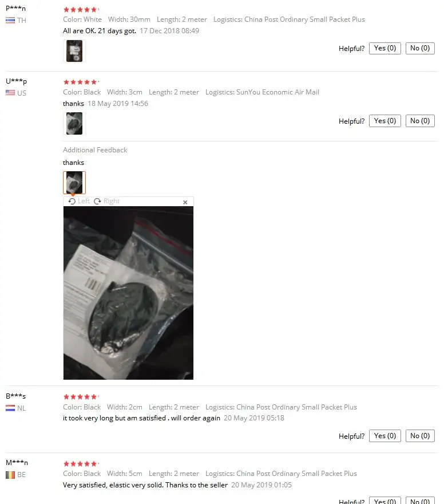This screenshot has height=504, width=444.
Task: Mark P***n's review helpful with Yes
Action: [x=385, y=48]
